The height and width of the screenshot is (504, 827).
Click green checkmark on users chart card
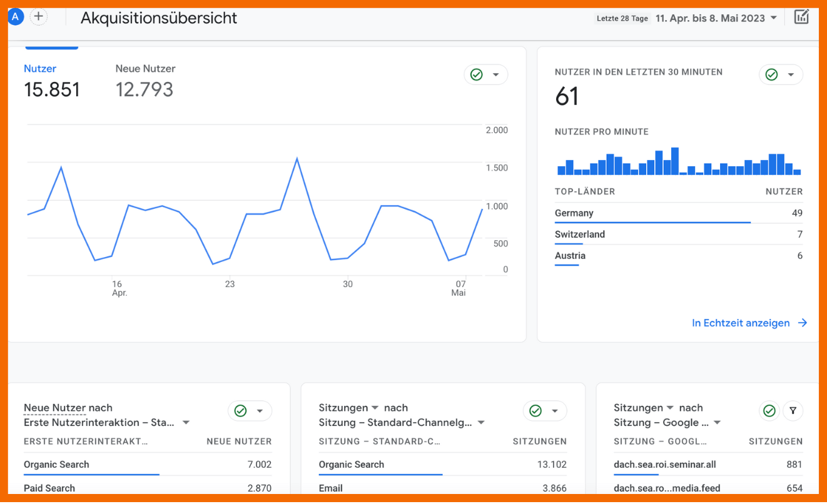[477, 75]
